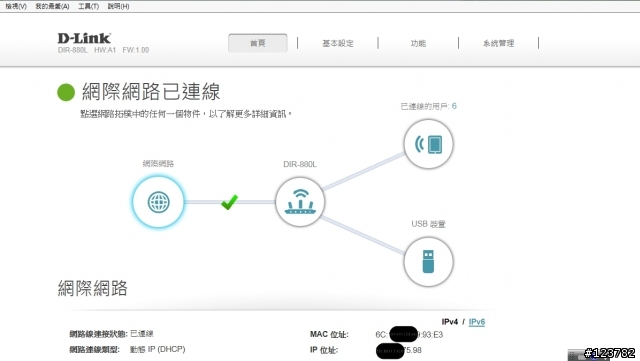Click the 網路線連接狀態 label
640x361 pixels.
[x=98, y=334]
